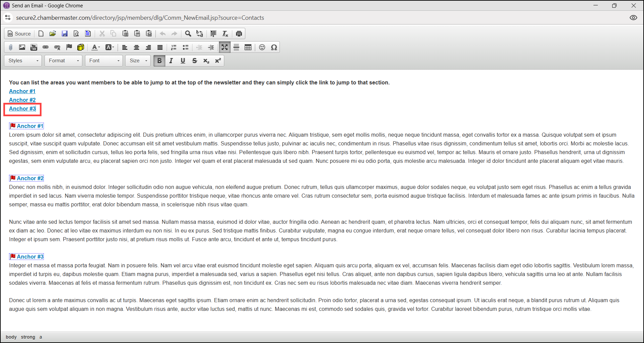Image resolution: width=644 pixels, height=343 pixels.
Task: Insert a table
Action: [x=248, y=47]
